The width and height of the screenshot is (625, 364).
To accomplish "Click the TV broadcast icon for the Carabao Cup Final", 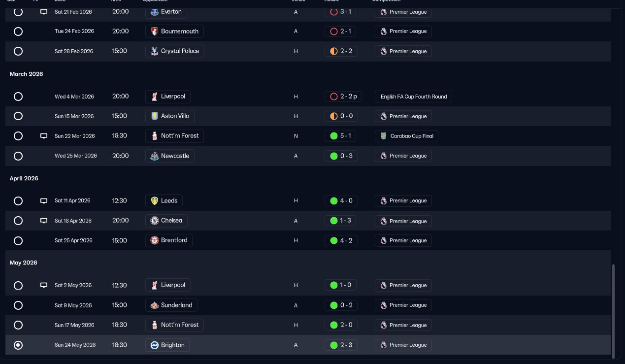I will [44, 136].
